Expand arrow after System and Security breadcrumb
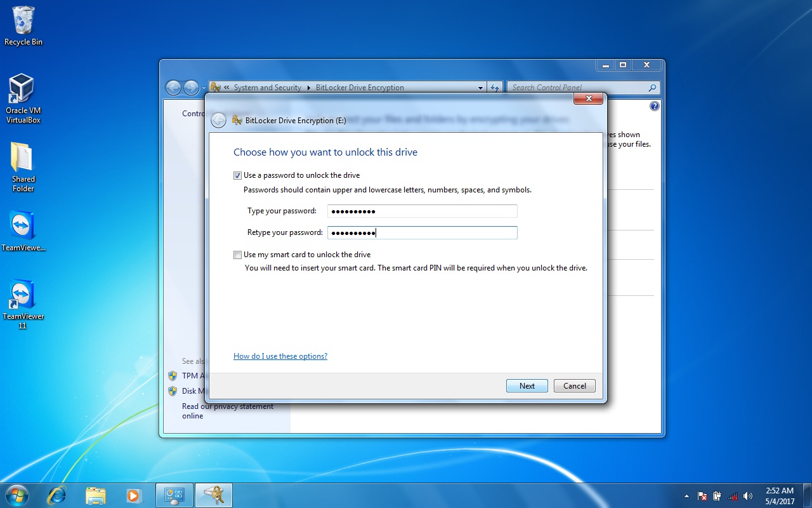This screenshot has width=812, height=508. tap(309, 88)
